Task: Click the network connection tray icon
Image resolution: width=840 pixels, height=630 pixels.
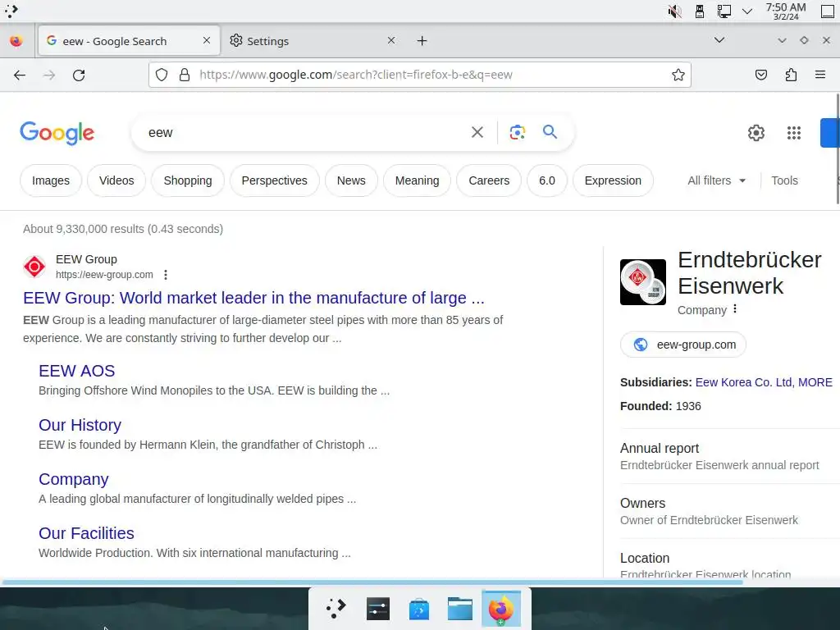Action: [x=724, y=11]
